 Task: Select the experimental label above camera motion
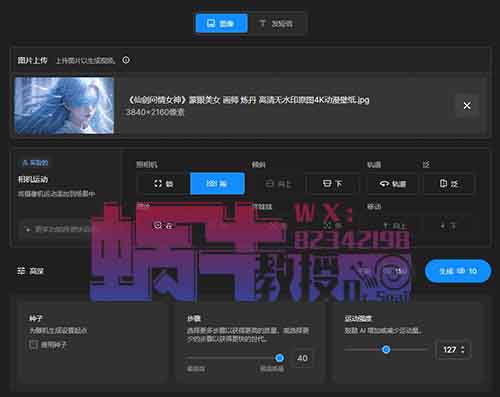coord(35,163)
